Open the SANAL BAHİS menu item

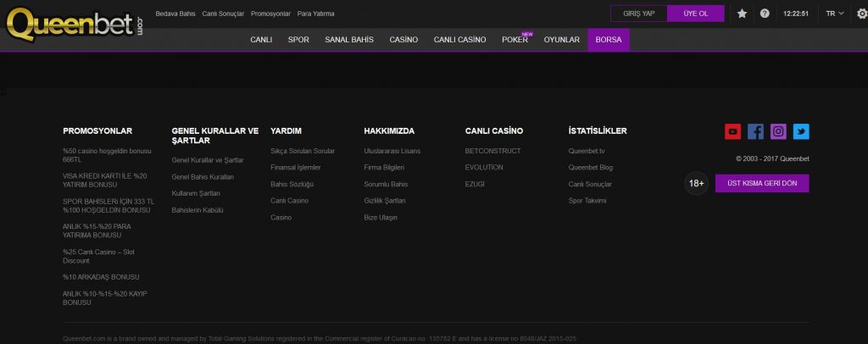pos(349,40)
